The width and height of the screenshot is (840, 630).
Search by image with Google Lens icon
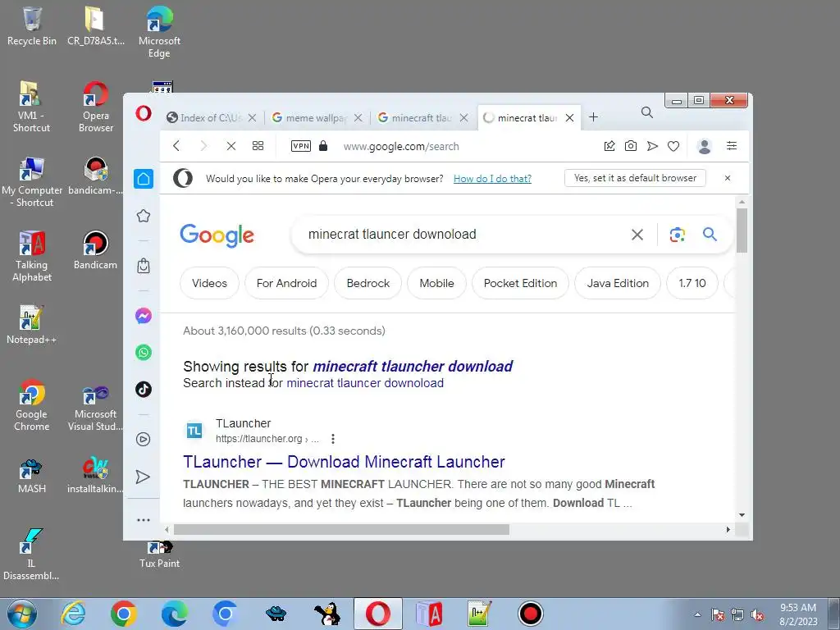click(677, 234)
